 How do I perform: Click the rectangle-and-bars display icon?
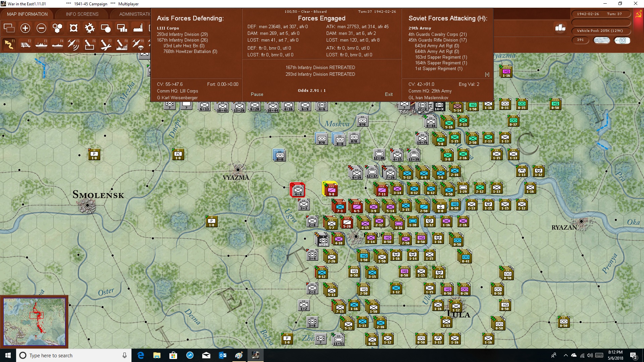(x=122, y=28)
